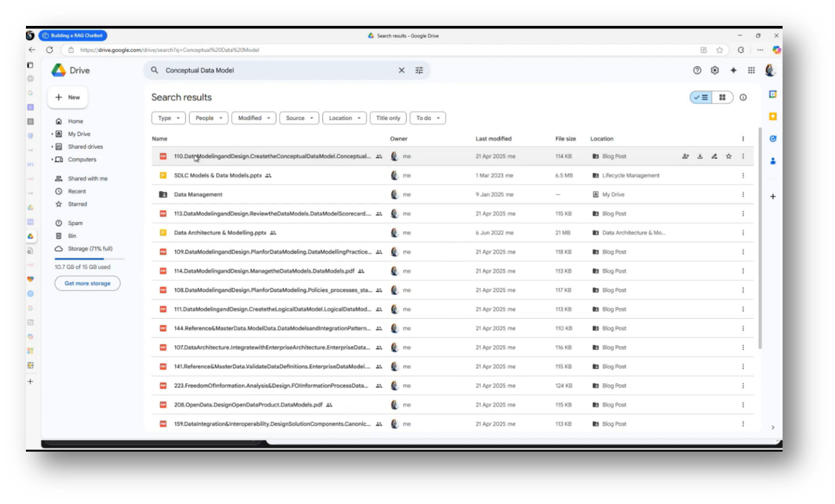Expand the My Drive tree arrow
Screen dimensions: 835x504
click(x=52, y=134)
